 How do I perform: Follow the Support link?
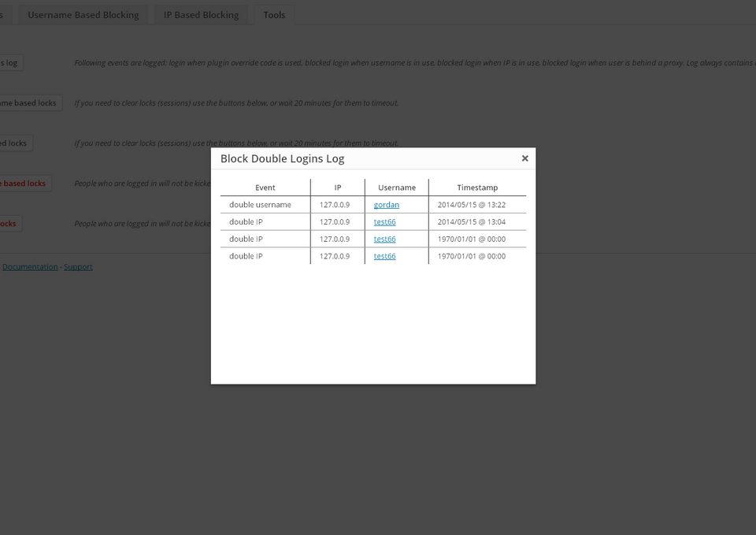point(78,267)
